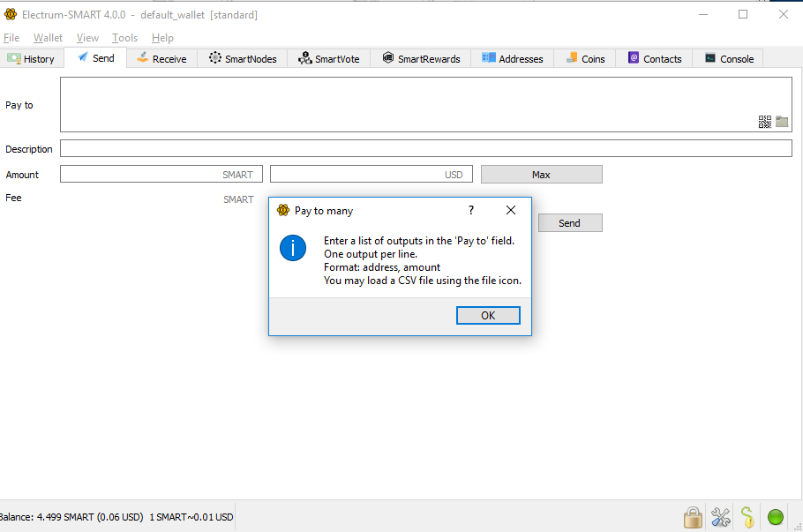Click the 'You may load a CSV file' line

[423, 281]
